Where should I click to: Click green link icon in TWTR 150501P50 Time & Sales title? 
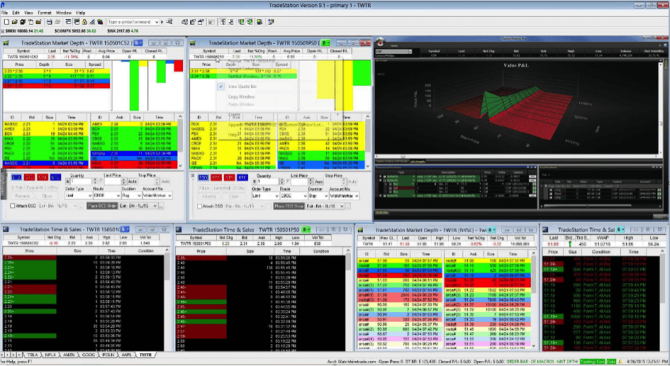click(306, 229)
